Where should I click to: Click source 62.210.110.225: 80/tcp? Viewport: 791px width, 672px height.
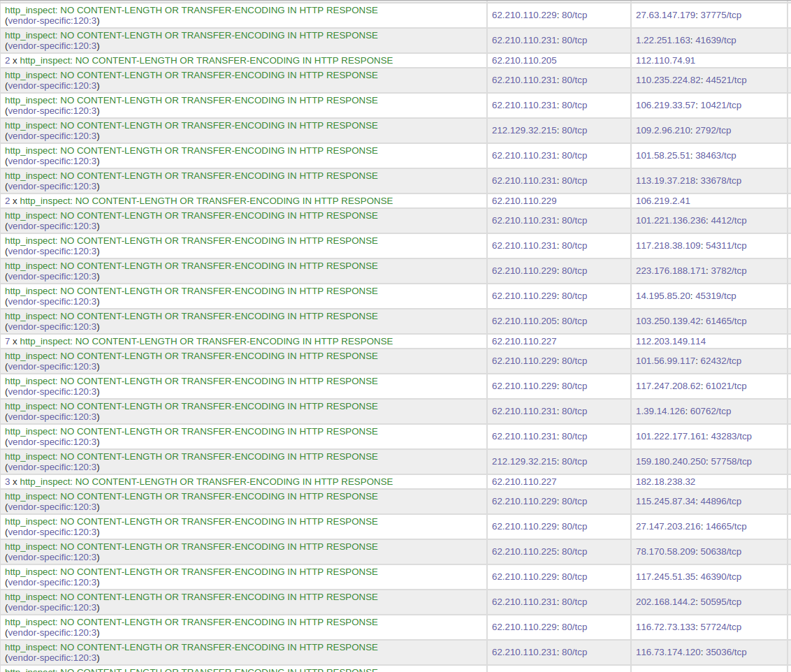[539, 552]
